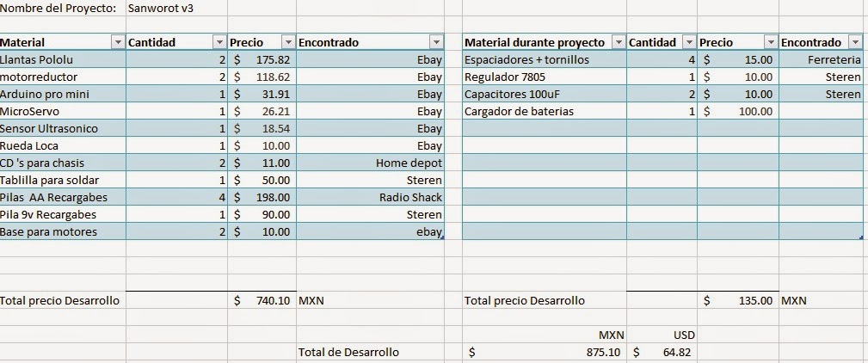The height and width of the screenshot is (363, 868).
Task: Open the left table Cantidad filter dropdown
Action: 219,42
